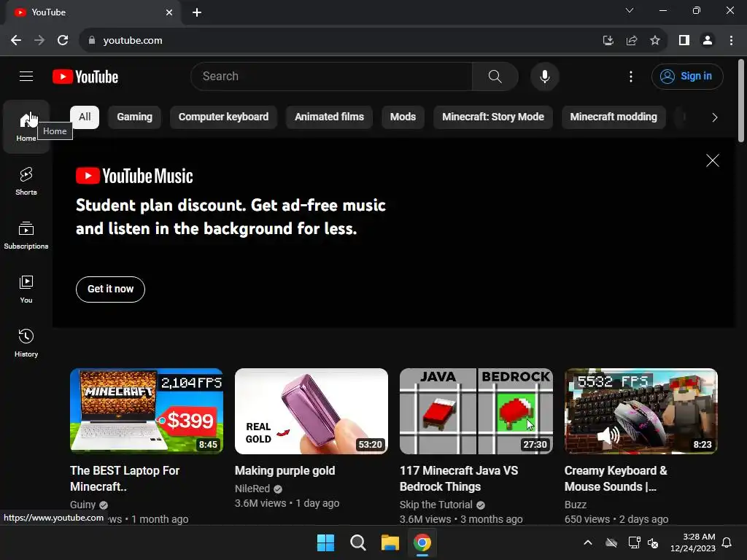Go back in browser
747x560 pixels.
tap(16, 41)
